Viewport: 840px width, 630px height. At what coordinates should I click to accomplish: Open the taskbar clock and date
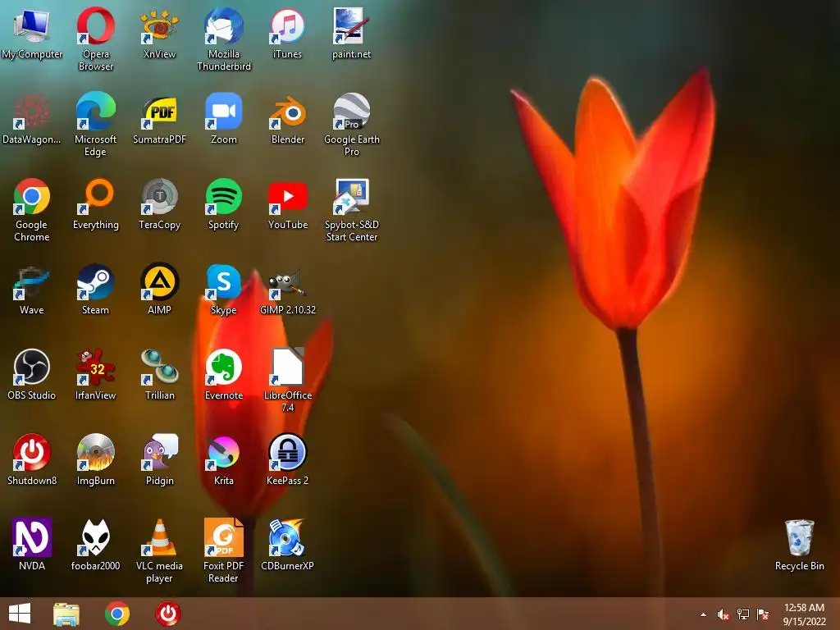[x=804, y=614]
